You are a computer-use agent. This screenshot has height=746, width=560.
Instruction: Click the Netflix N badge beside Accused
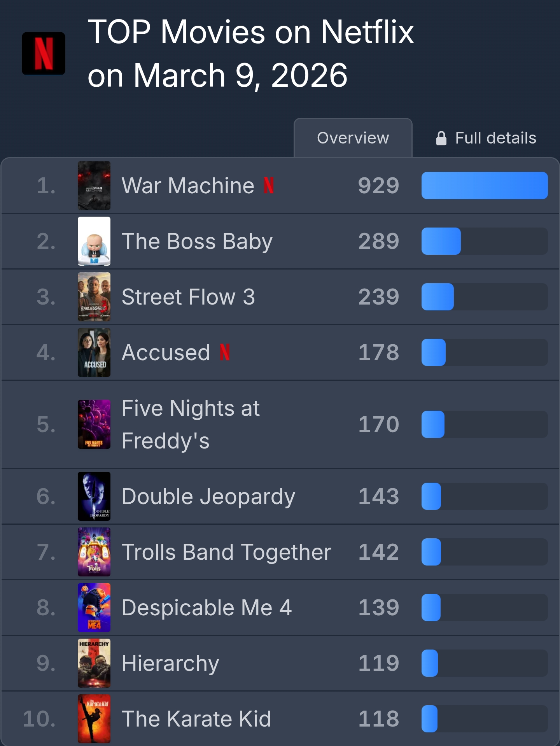click(x=225, y=352)
